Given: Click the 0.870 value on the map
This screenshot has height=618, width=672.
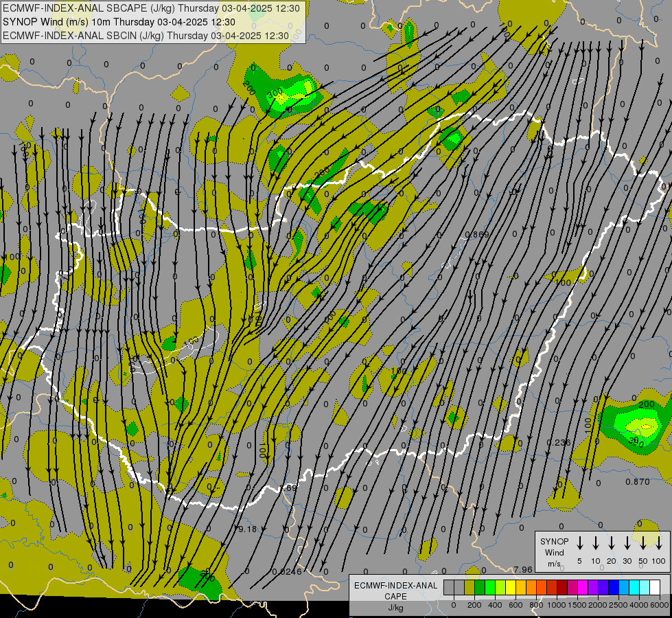Looking at the screenshot, I should click(638, 481).
